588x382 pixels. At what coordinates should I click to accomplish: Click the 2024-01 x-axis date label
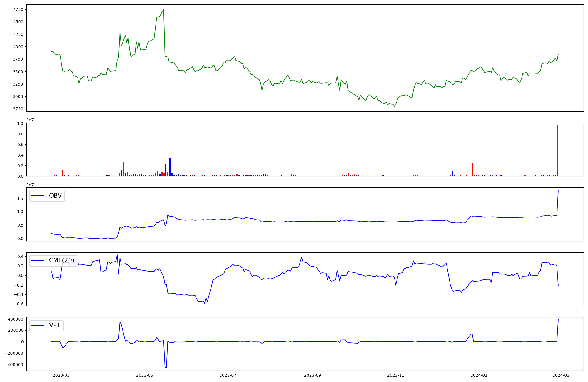(x=479, y=375)
